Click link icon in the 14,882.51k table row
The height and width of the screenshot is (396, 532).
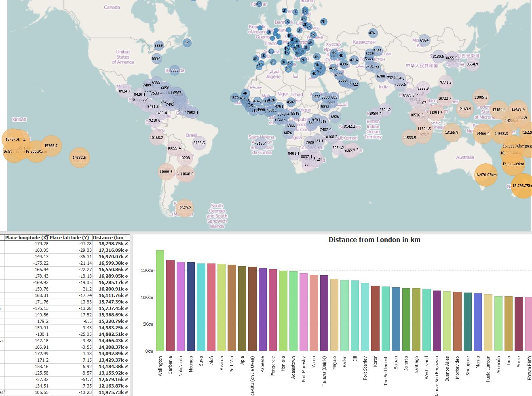[127, 335]
